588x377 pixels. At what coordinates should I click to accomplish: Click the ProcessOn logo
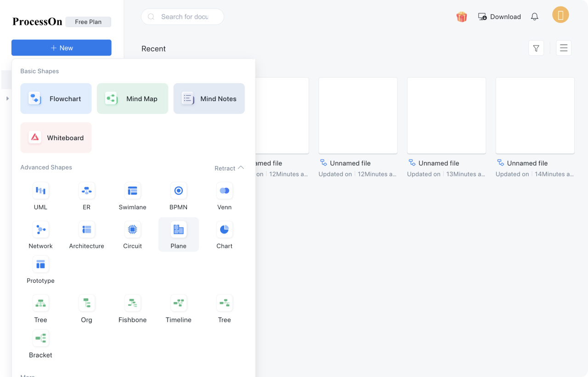point(37,22)
